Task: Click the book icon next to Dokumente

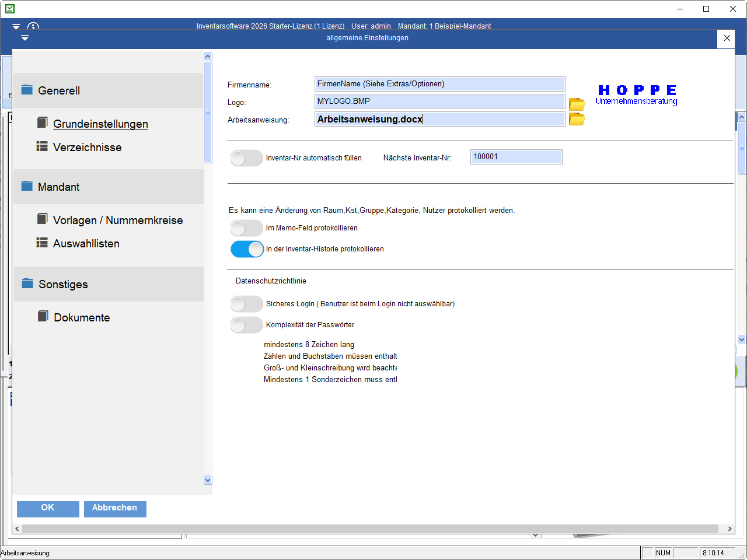Action: 43,316
